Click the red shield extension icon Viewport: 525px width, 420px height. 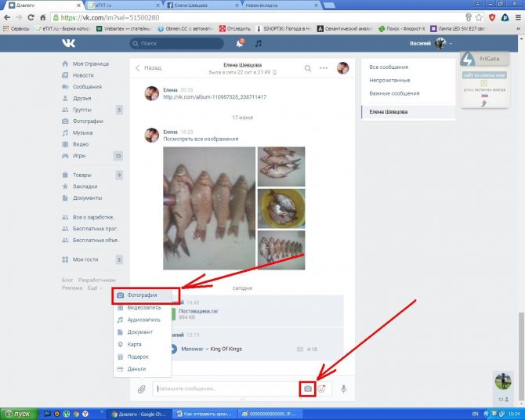pyautogui.click(x=492, y=17)
